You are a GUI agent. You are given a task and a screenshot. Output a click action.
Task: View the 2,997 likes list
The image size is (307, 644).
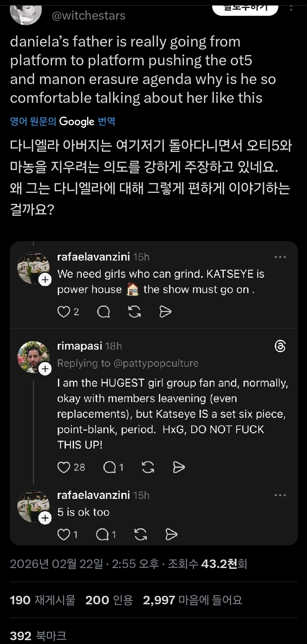[193, 600]
